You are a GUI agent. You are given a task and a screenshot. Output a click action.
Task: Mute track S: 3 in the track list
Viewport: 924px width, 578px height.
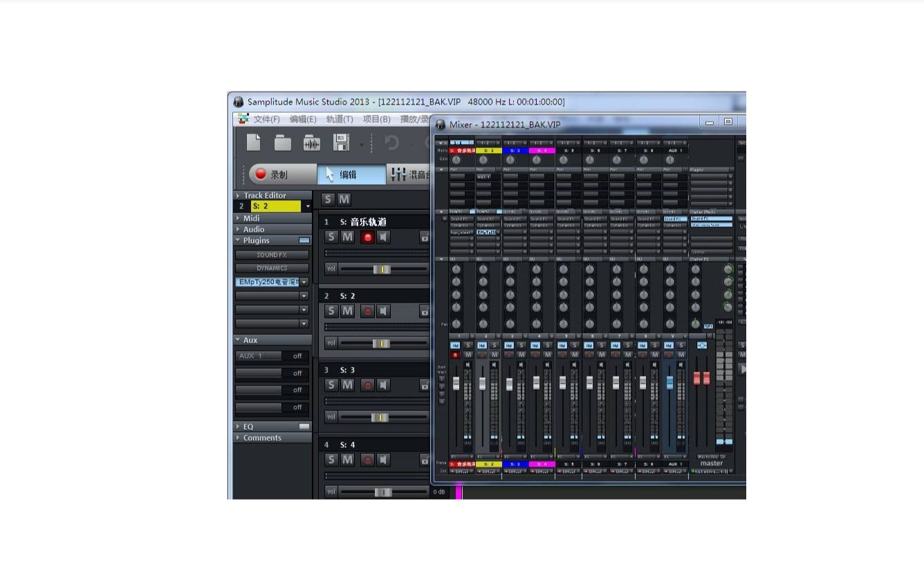pyautogui.click(x=347, y=385)
